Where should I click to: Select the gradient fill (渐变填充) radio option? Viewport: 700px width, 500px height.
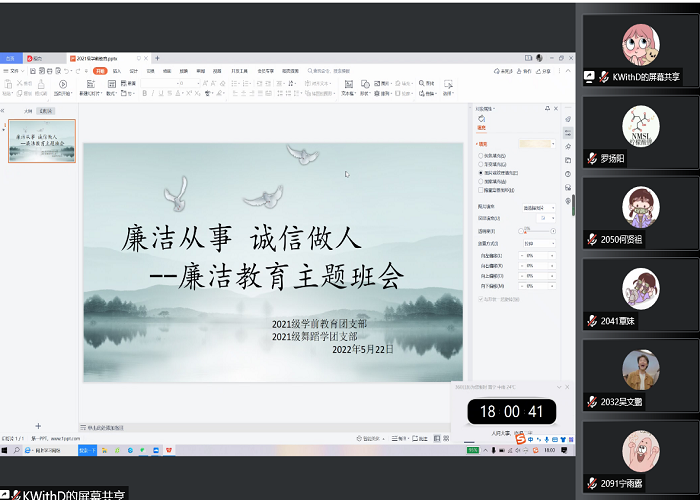tap(480, 164)
